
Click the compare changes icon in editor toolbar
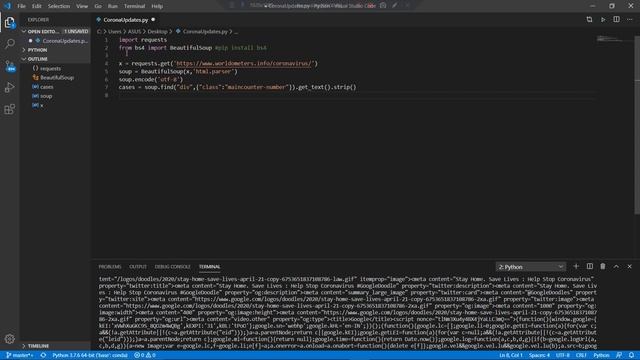point(589,20)
